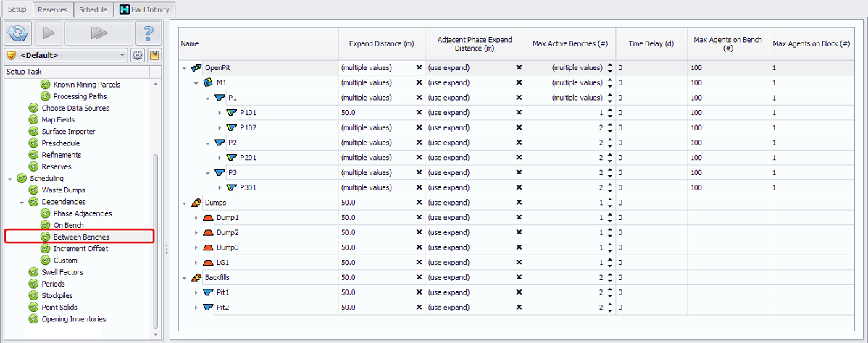
Task: Click the Time Delay field for Pit1
Action: pos(651,292)
